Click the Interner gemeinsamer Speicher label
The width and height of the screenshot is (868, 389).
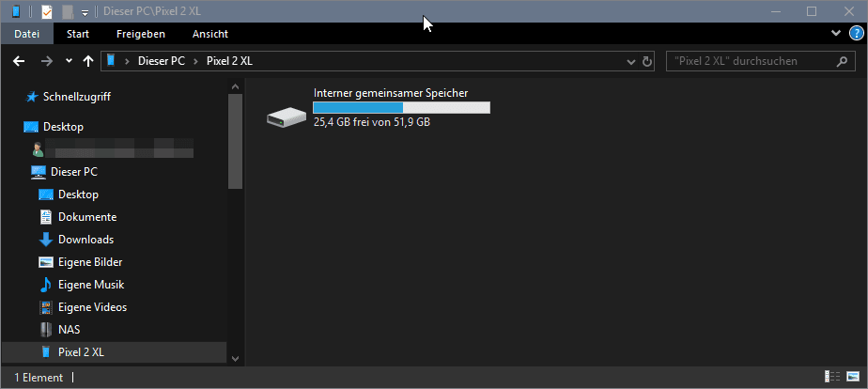(x=391, y=94)
